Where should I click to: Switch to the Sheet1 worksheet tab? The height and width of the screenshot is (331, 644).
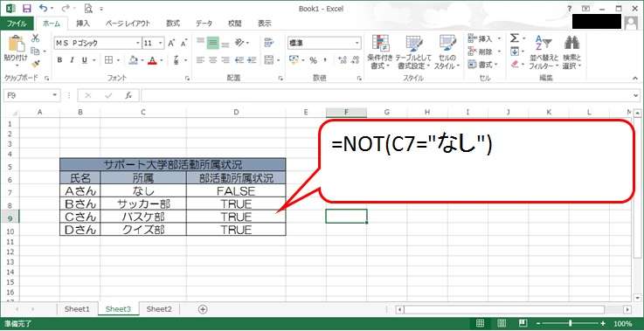(77, 309)
